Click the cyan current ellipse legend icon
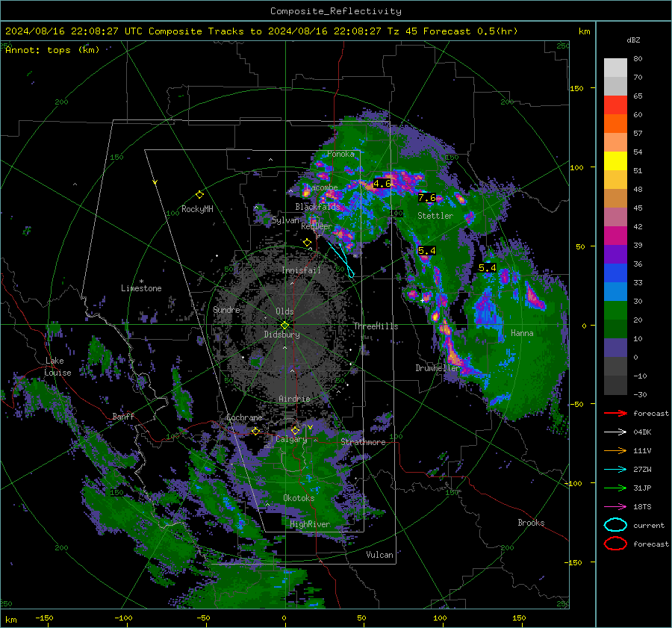The width and height of the screenshot is (672, 628). point(615,525)
